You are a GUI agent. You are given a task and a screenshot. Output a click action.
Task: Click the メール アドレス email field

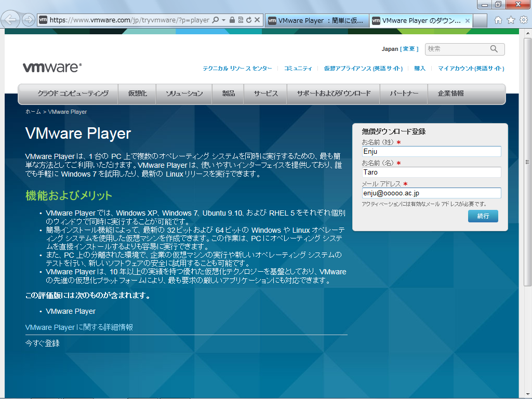431,193
